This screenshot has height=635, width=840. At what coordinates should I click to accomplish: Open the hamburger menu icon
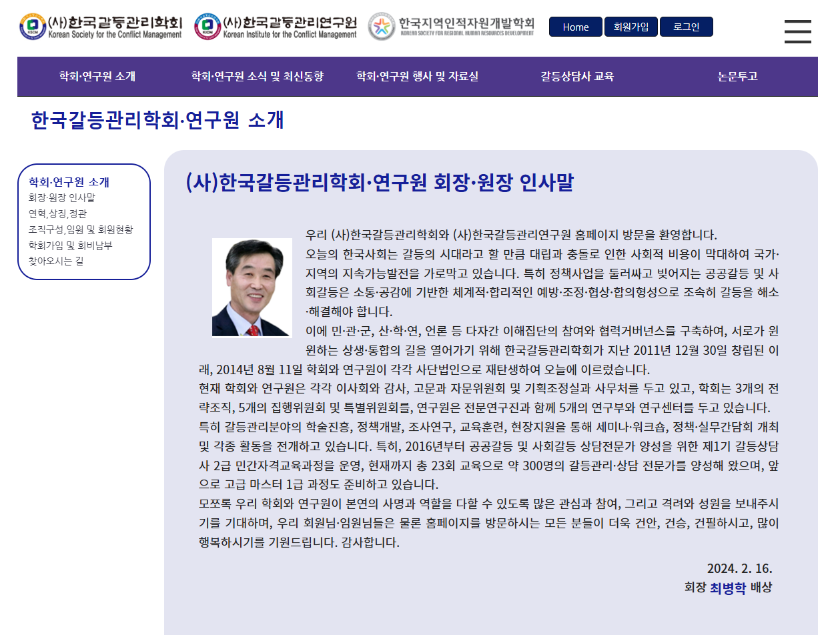pyautogui.click(x=797, y=31)
